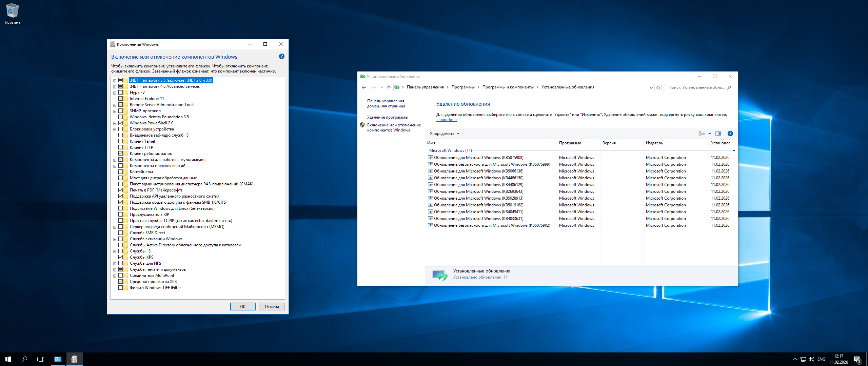Toggle the preview pane icon
868x366 pixels.
pyautogui.click(x=718, y=134)
